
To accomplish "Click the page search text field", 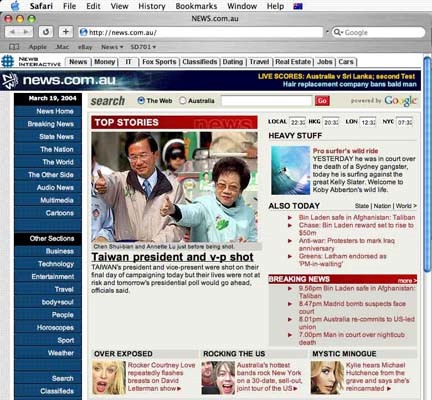I will pyautogui.click(x=267, y=101).
